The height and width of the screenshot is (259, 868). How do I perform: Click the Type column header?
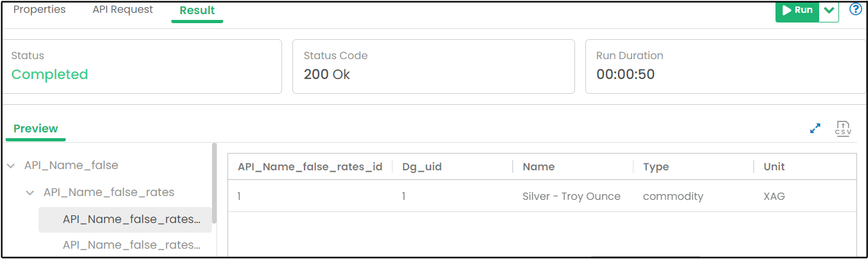tap(656, 167)
